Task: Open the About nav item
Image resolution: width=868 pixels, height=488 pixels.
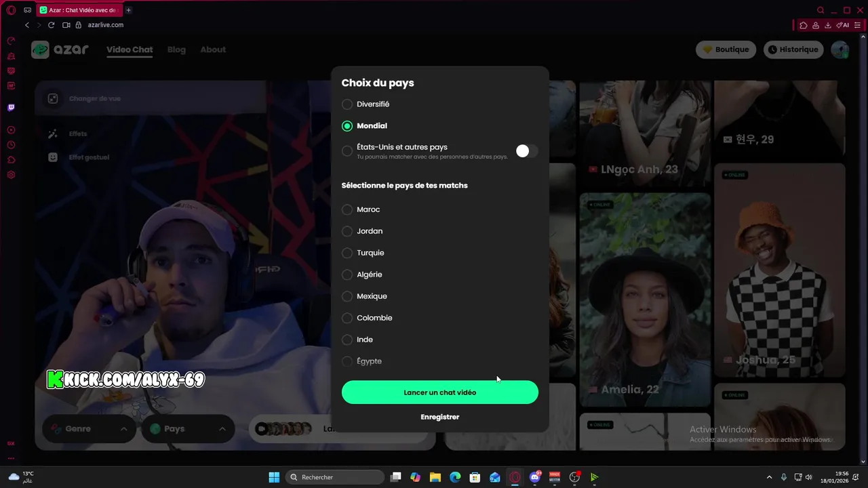Action: 213,49
